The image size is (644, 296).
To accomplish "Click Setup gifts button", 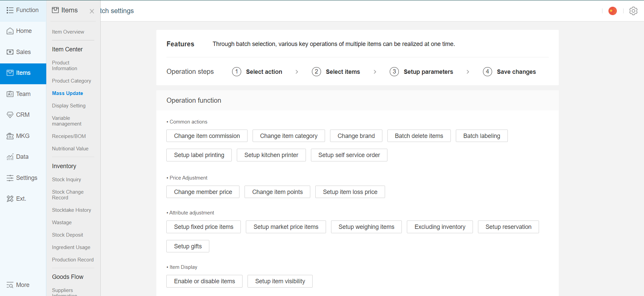I will (188, 246).
